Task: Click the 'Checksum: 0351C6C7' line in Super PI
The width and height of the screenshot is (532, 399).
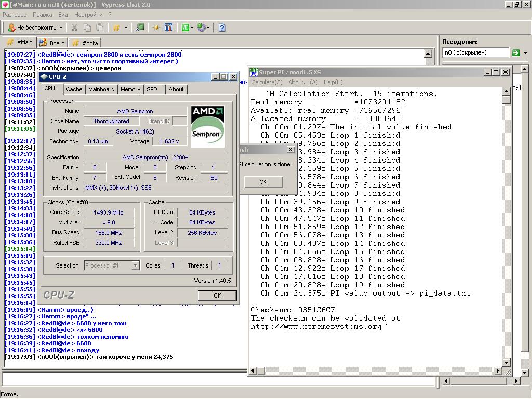Action: point(293,310)
